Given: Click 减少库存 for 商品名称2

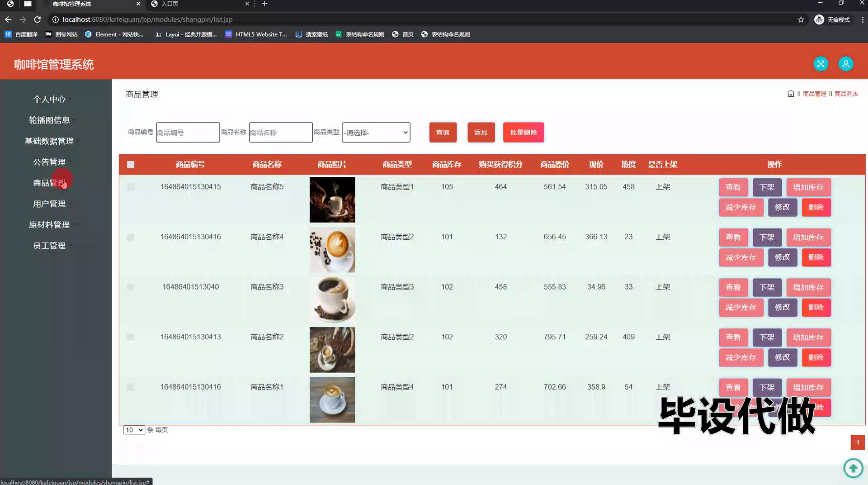Looking at the screenshot, I should pos(741,357).
